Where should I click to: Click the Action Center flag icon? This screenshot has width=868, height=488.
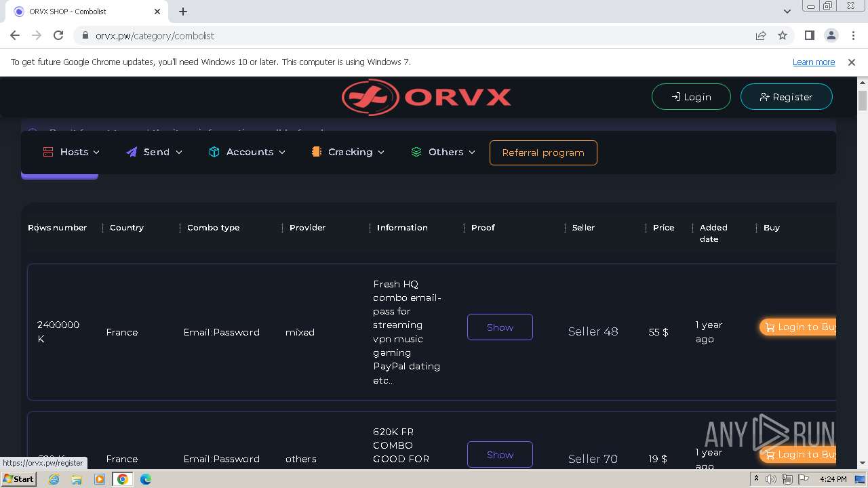802,479
